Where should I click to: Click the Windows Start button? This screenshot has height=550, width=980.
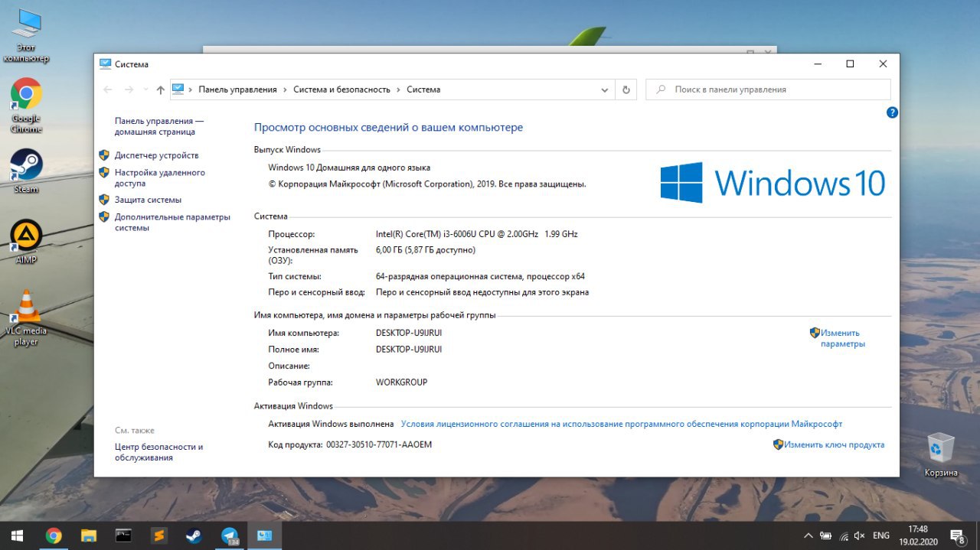pyautogui.click(x=17, y=535)
